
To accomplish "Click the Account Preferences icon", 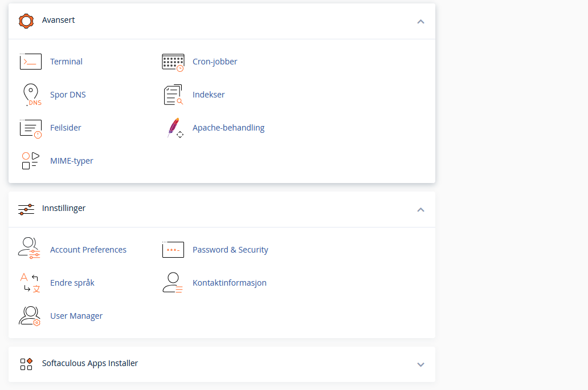I will tap(30, 250).
